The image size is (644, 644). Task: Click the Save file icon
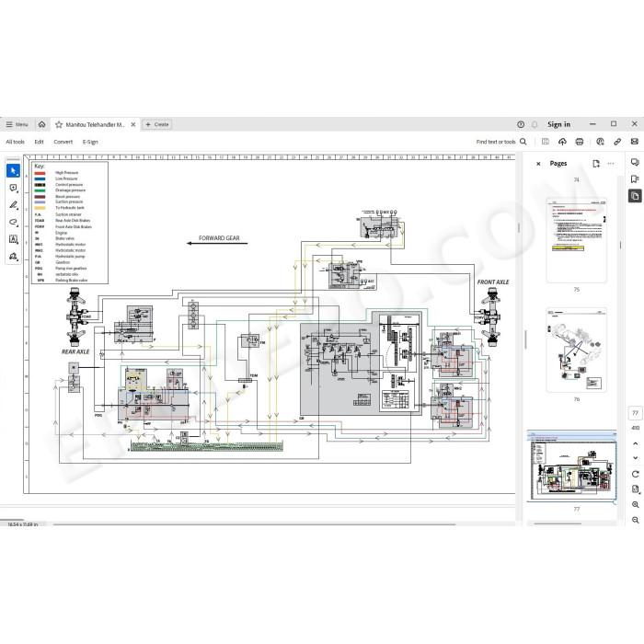click(x=545, y=142)
